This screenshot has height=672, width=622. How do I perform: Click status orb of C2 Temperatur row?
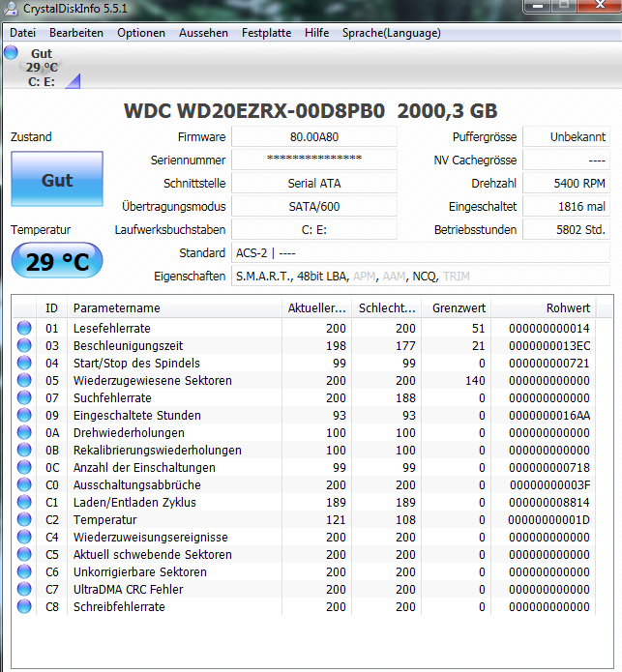click(24, 519)
